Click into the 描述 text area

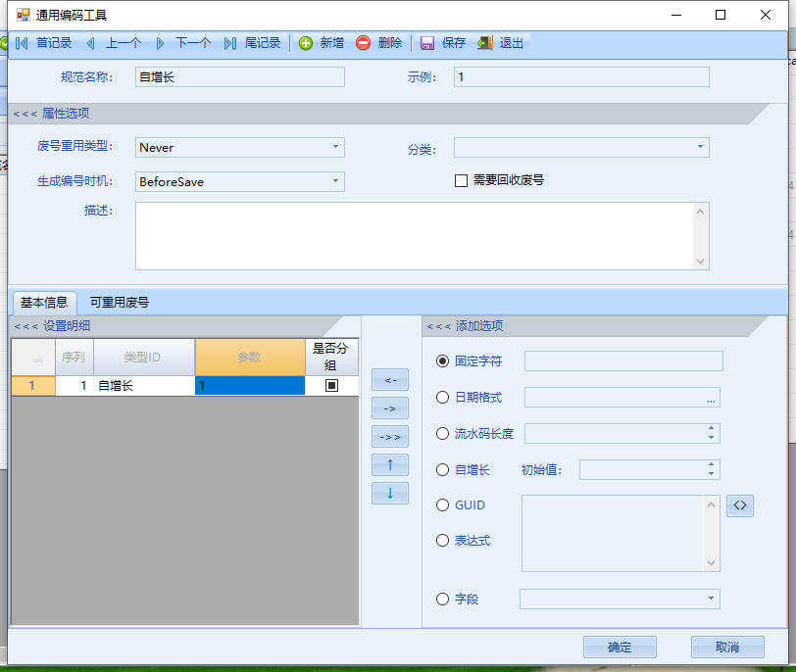(x=415, y=236)
